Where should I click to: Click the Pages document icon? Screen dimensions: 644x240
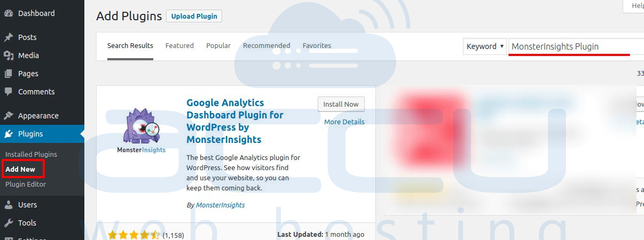pyautogui.click(x=9, y=74)
